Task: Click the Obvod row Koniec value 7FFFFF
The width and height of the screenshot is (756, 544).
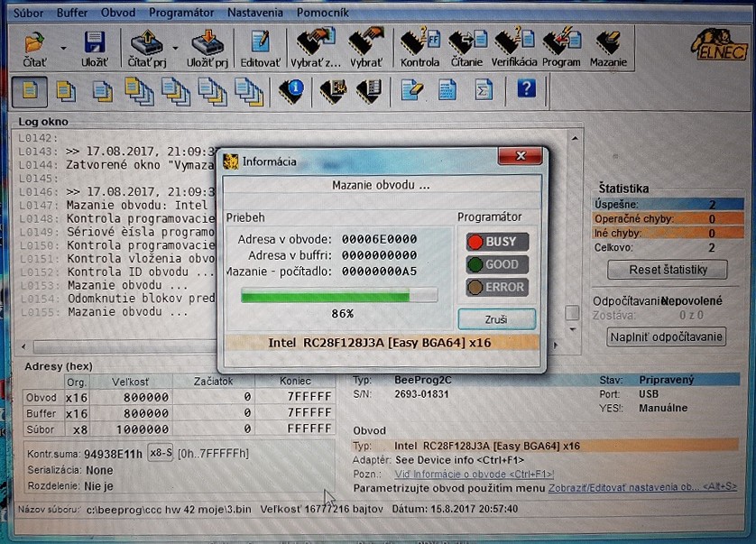Action: coord(309,396)
